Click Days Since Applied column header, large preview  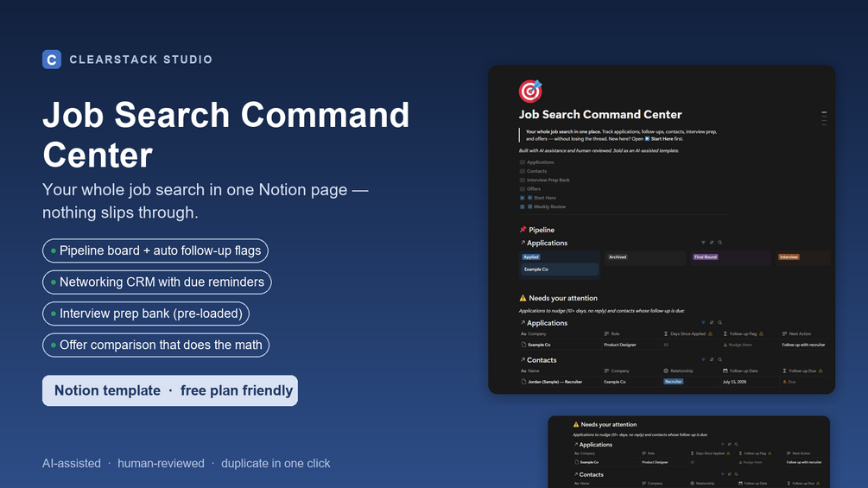click(688, 333)
